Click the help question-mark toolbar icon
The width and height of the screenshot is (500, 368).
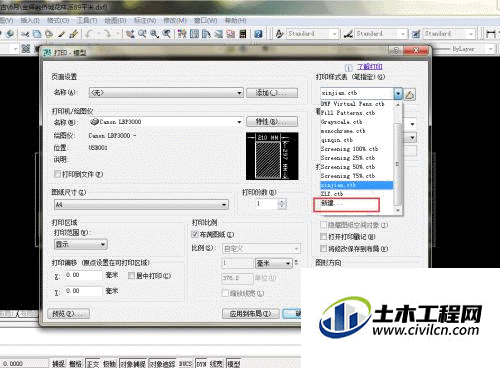(258, 34)
